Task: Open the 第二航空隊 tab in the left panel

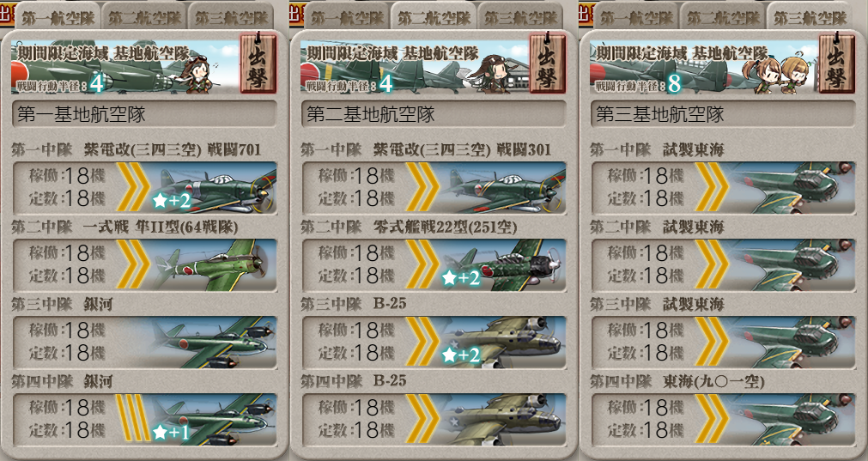Action: pos(144,17)
